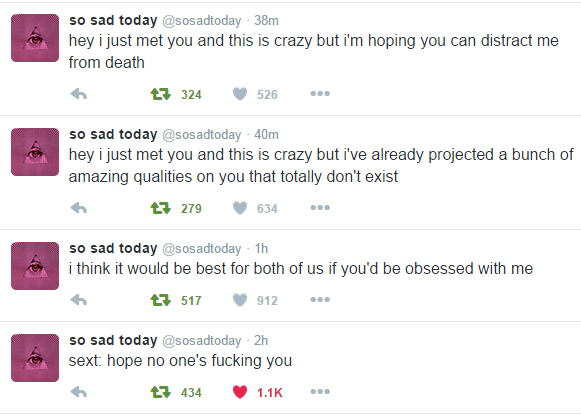Screen dimensions: 581x415
Task: Reply to the 'sext' tweet
Action: pyautogui.click(x=79, y=392)
